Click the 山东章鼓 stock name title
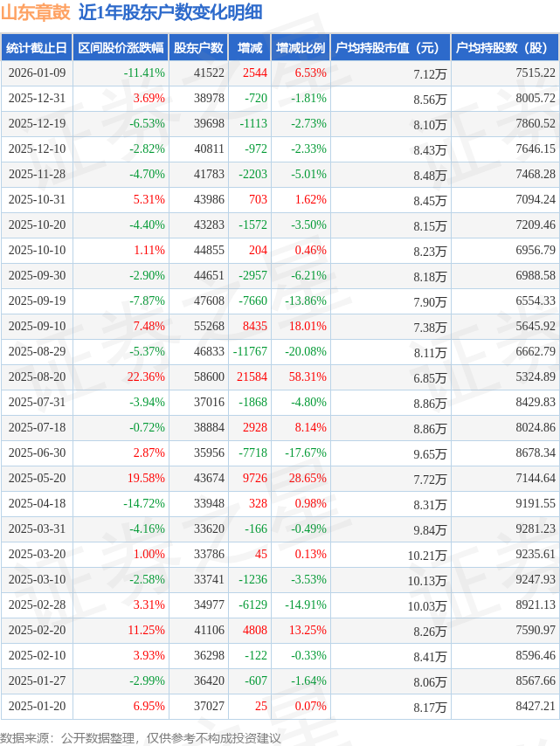560x746 pixels. pyautogui.click(x=35, y=13)
